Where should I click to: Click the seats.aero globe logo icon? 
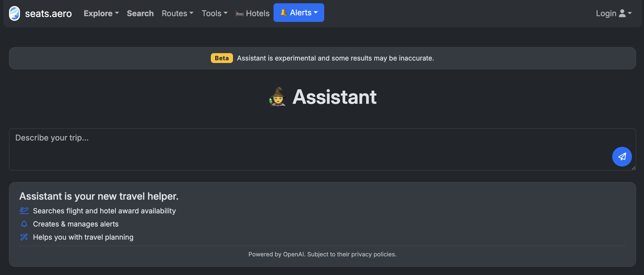click(x=15, y=13)
